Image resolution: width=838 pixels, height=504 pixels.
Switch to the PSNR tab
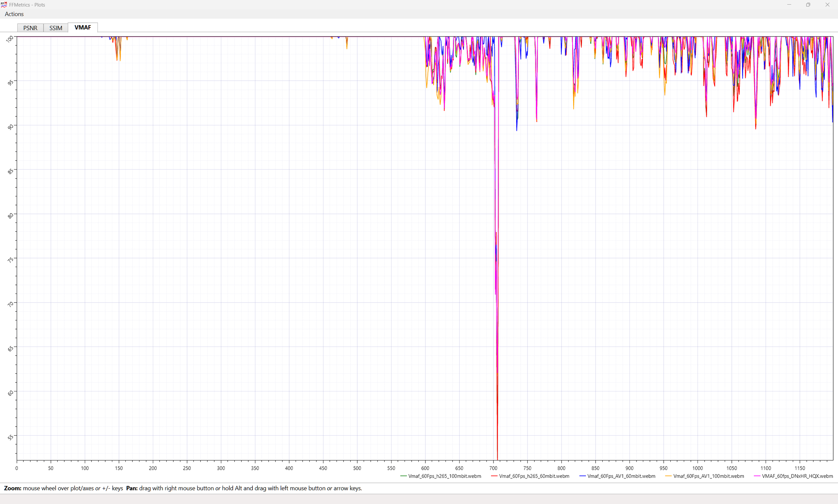pos(30,28)
